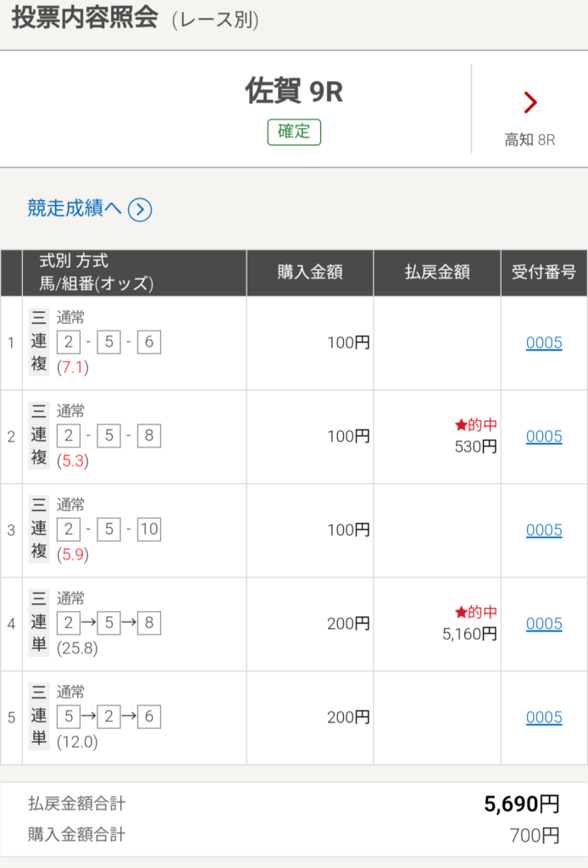Click the 三連複 label in row 1
Image resolution: width=588 pixels, height=868 pixels.
pos(39,343)
